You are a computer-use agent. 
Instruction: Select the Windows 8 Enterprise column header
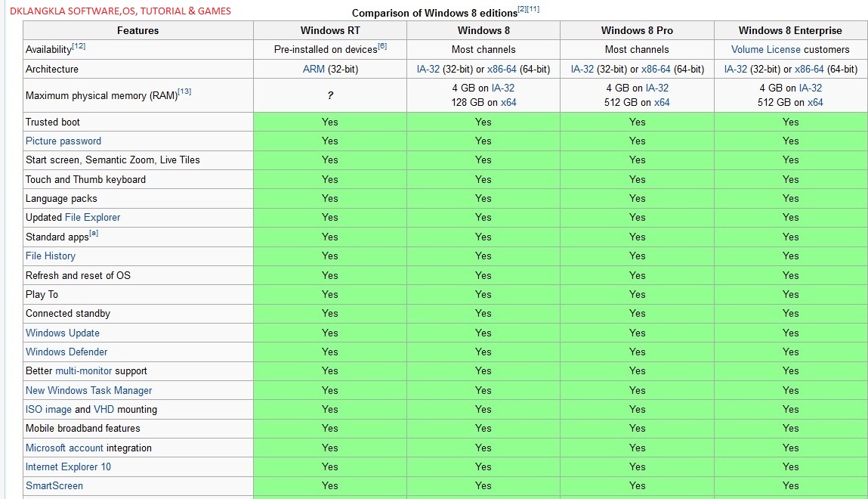click(x=790, y=31)
